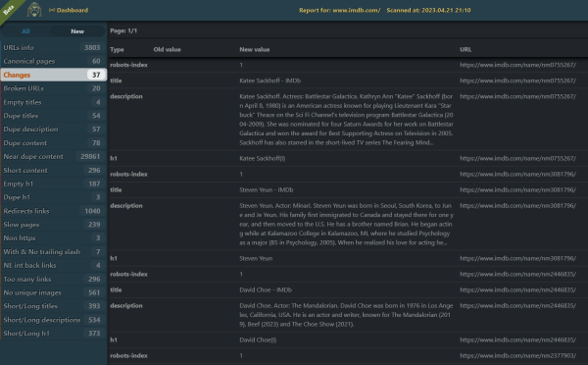
Task: Open Slow pages report
Action: click(x=53, y=225)
